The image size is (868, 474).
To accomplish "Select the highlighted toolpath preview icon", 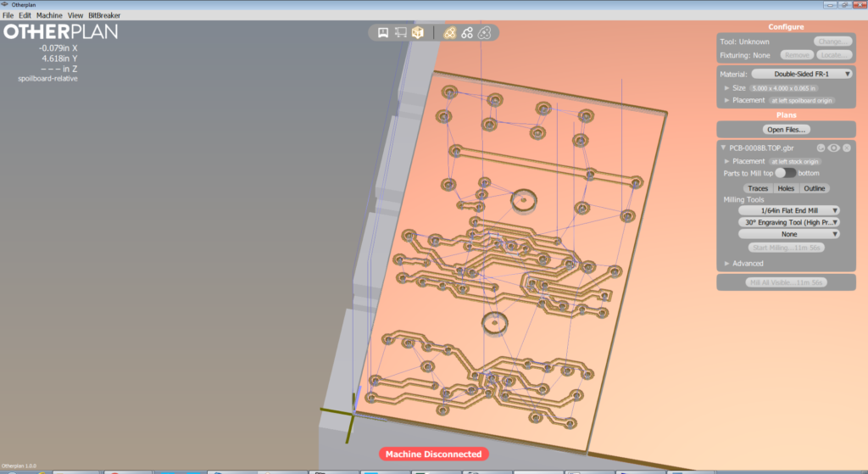I will coord(449,33).
